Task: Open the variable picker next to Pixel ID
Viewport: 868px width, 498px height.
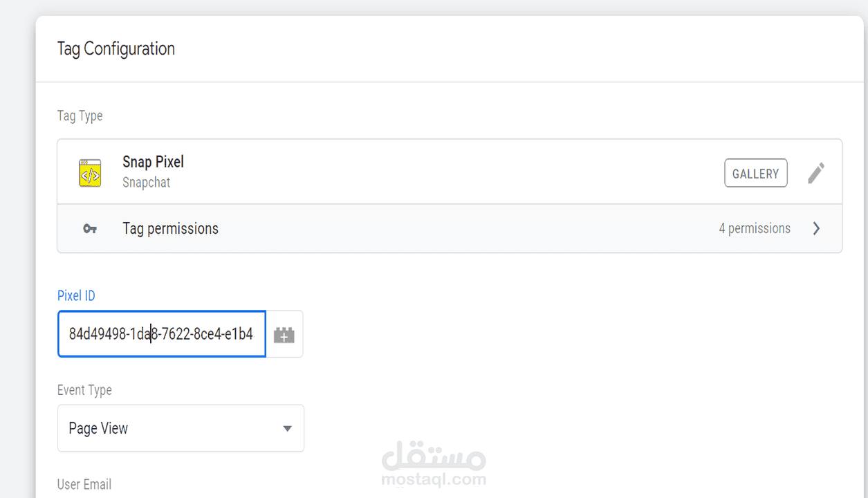Action: (284, 335)
